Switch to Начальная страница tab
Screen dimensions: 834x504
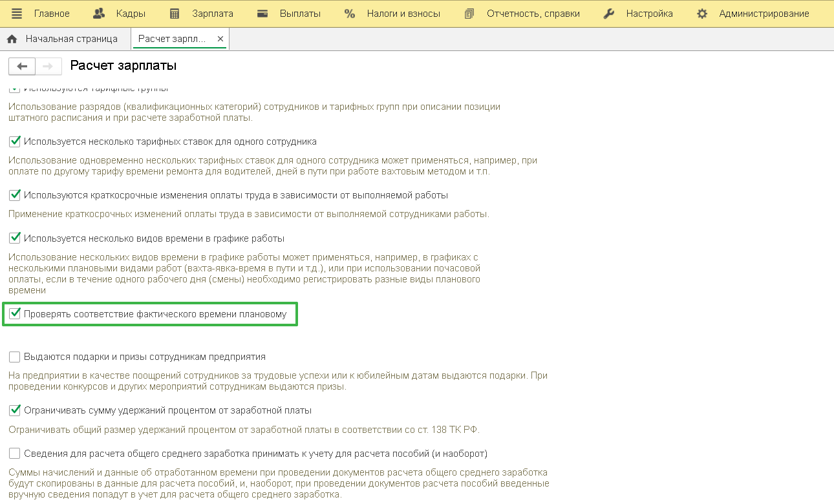point(72,39)
